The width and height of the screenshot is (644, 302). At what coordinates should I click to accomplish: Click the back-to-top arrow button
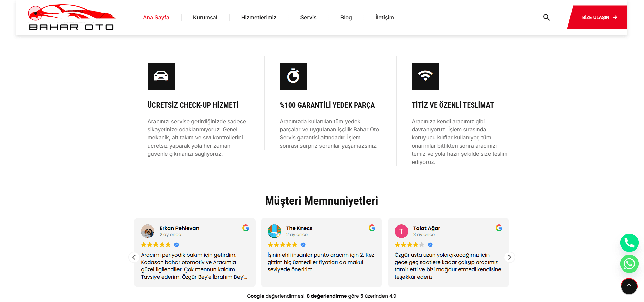click(x=629, y=286)
